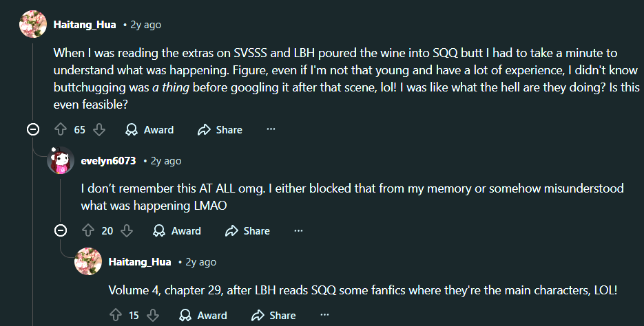Share the top-level buttchugging comment
Viewport: 644px width, 326px height.
pos(220,129)
